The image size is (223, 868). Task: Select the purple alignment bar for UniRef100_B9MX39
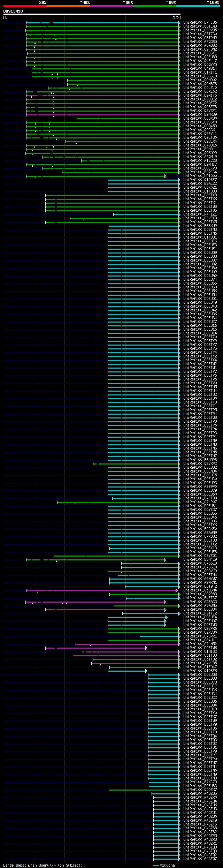pyautogui.click(x=103, y=115)
